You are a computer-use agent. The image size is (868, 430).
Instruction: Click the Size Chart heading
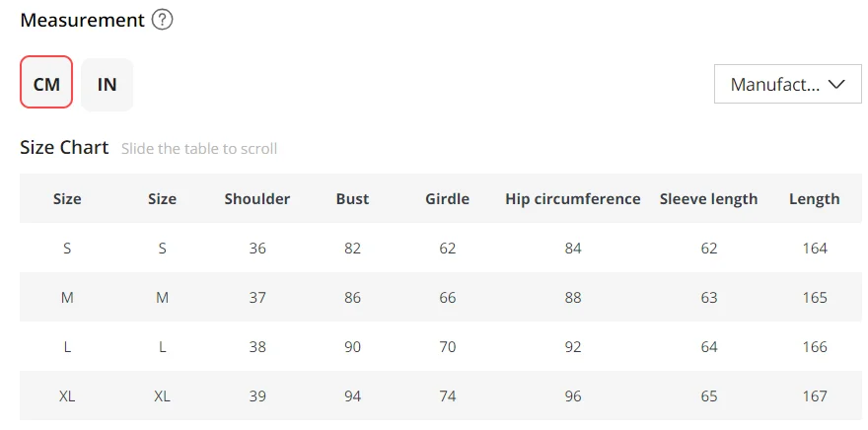[x=64, y=148]
